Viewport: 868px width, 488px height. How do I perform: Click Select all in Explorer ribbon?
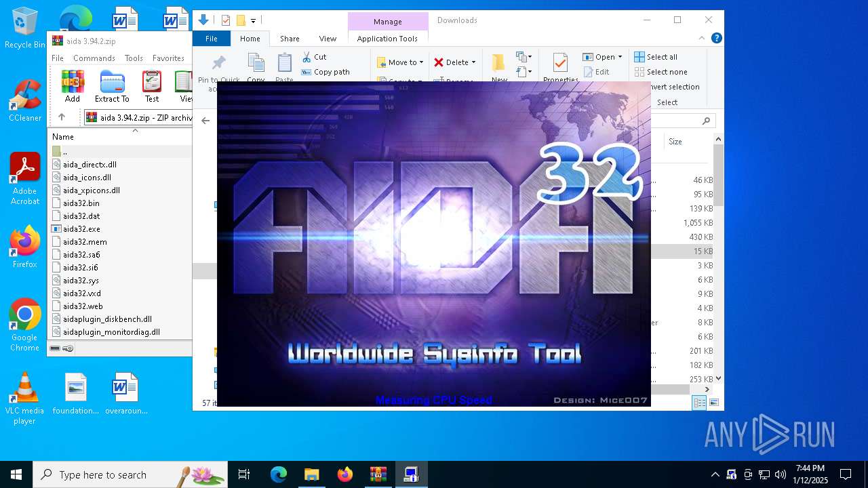point(656,57)
